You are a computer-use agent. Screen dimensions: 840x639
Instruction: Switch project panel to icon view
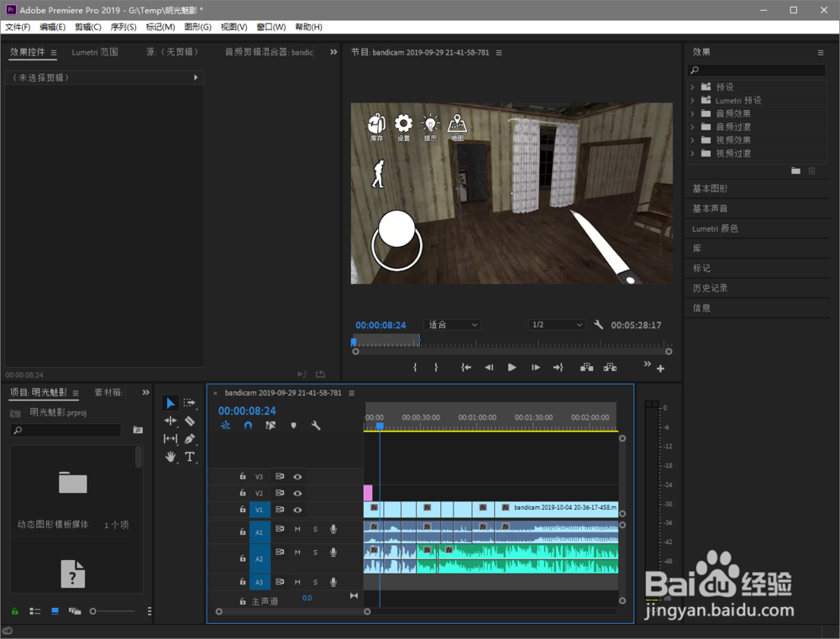click(55, 611)
